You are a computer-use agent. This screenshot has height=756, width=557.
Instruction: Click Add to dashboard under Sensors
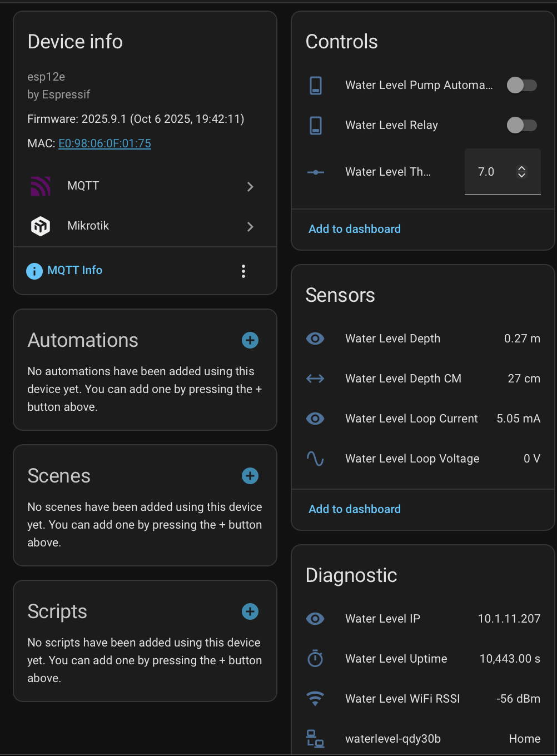tap(355, 509)
